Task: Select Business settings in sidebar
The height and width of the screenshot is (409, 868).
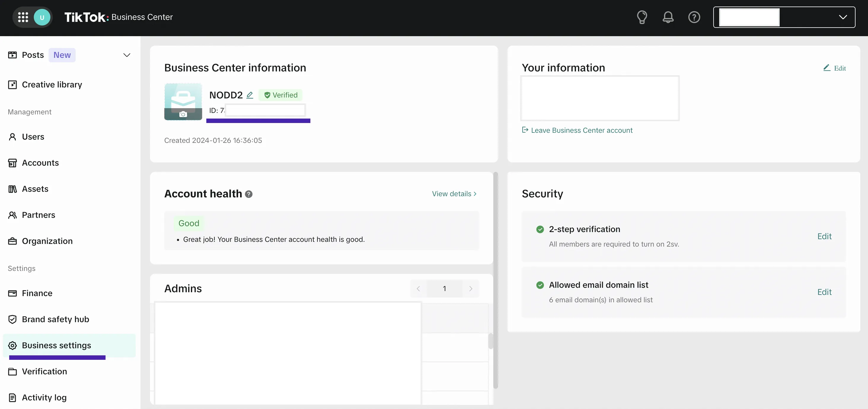Action: pos(69,345)
